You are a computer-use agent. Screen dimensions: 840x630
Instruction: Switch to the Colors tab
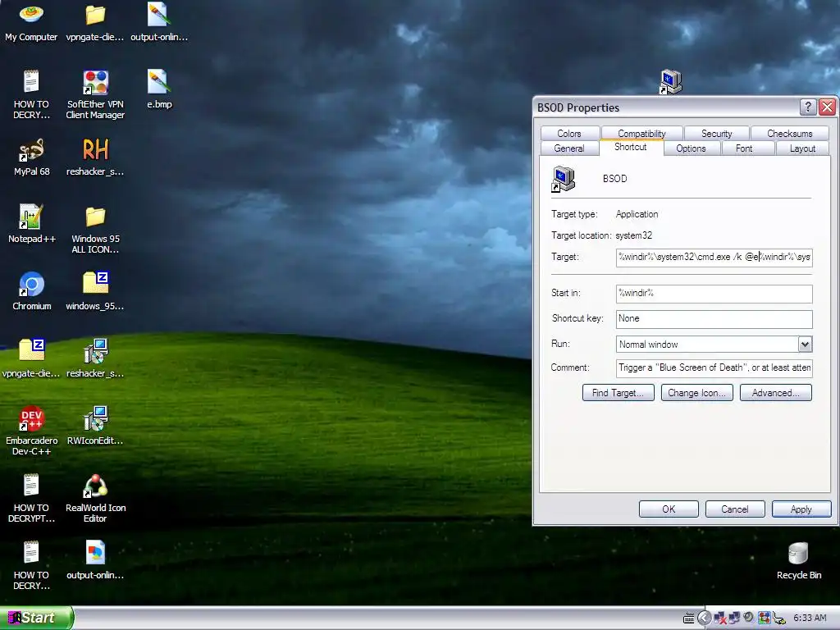pyautogui.click(x=569, y=134)
